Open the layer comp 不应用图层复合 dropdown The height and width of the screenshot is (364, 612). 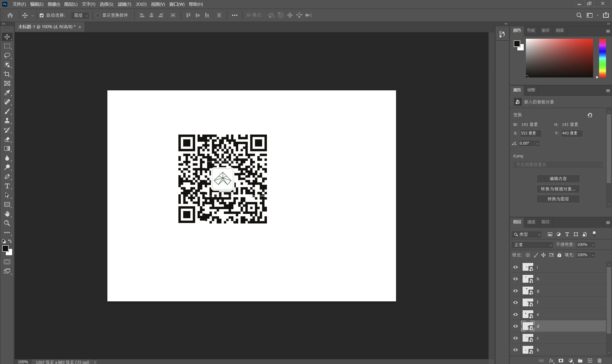[x=558, y=165]
